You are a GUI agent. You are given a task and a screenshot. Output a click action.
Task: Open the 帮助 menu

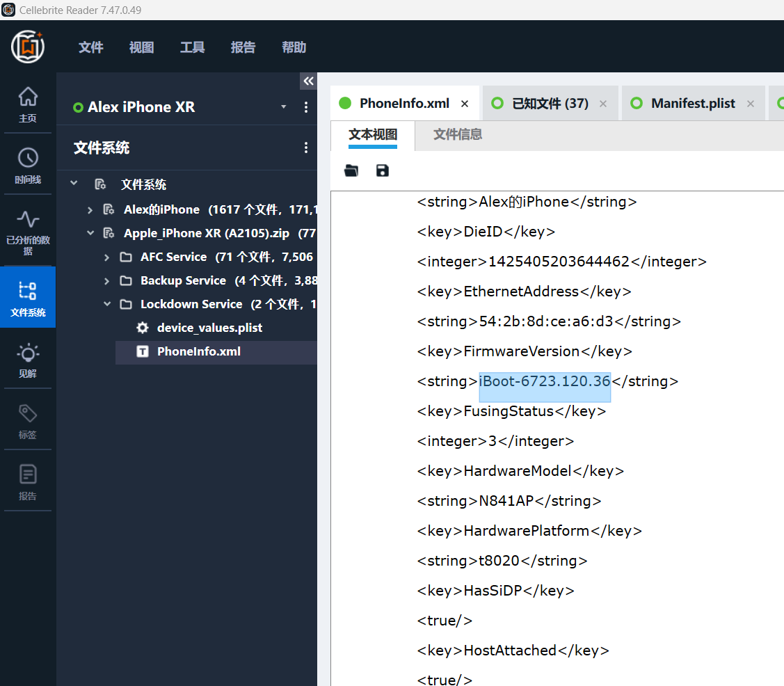294,47
